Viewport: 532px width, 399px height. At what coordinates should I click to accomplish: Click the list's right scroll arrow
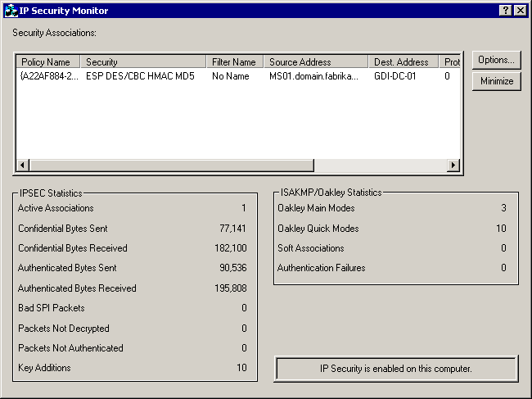tap(453, 165)
